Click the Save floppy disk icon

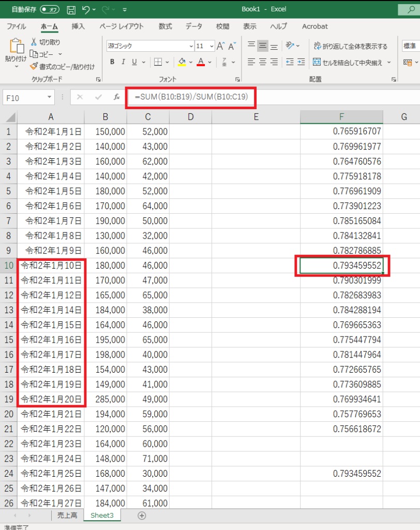point(71,9)
